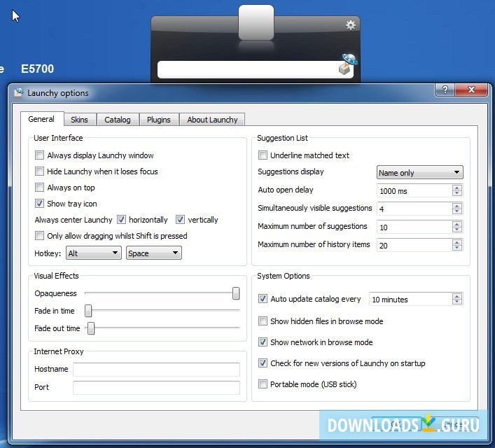Open Launchy settings gear icon
The height and width of the screenshot is (448, 495).
(350, 25)
